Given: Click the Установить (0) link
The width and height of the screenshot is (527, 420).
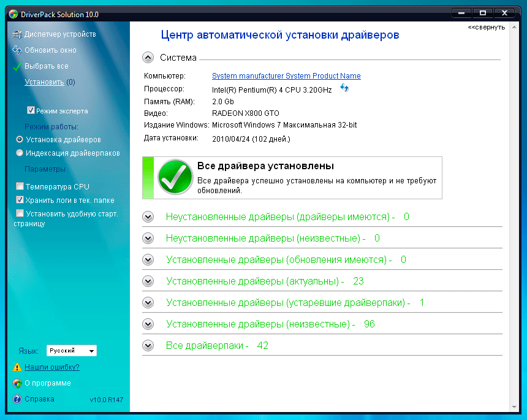Looking at the screenshot, I should (x=50, y=82).
